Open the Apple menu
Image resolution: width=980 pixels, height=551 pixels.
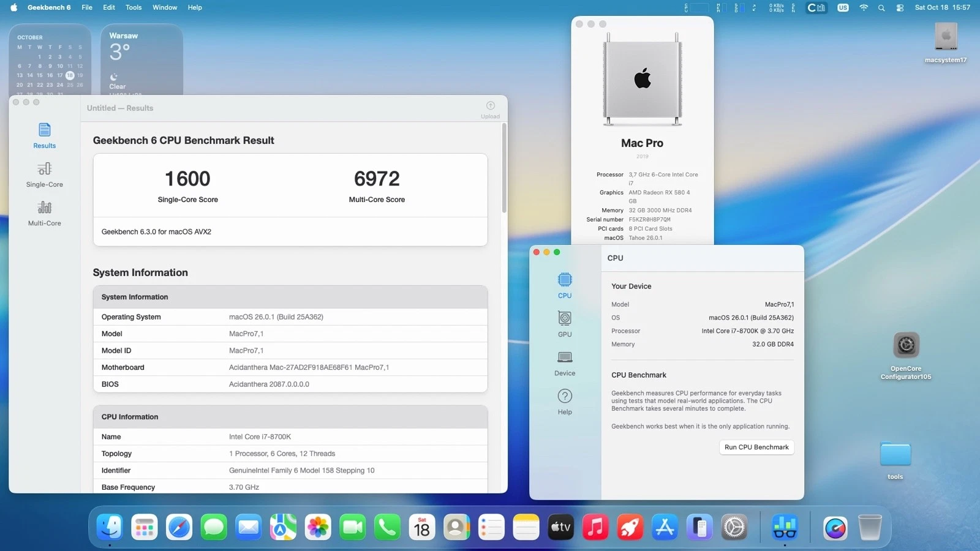point(13,7)
